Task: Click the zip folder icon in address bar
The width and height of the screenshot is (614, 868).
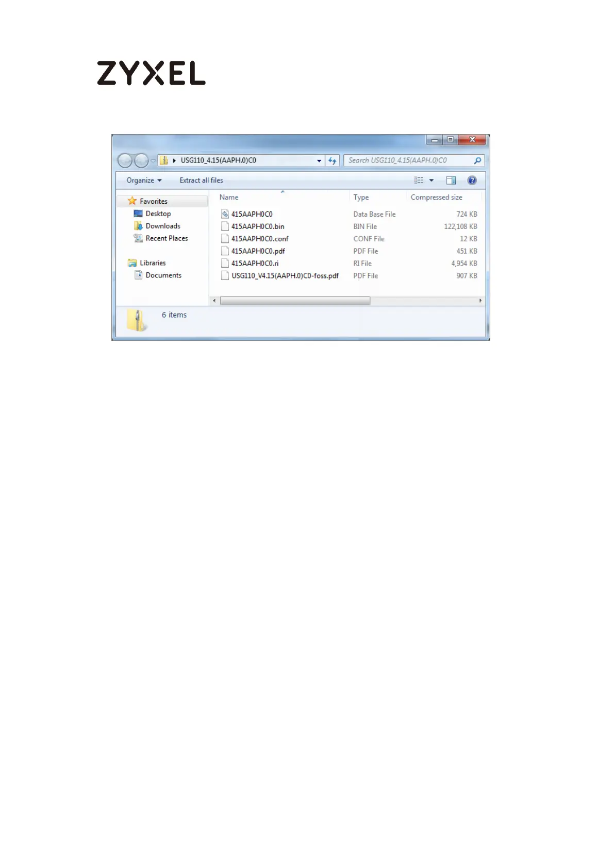Action: click(x=164, y=160)
